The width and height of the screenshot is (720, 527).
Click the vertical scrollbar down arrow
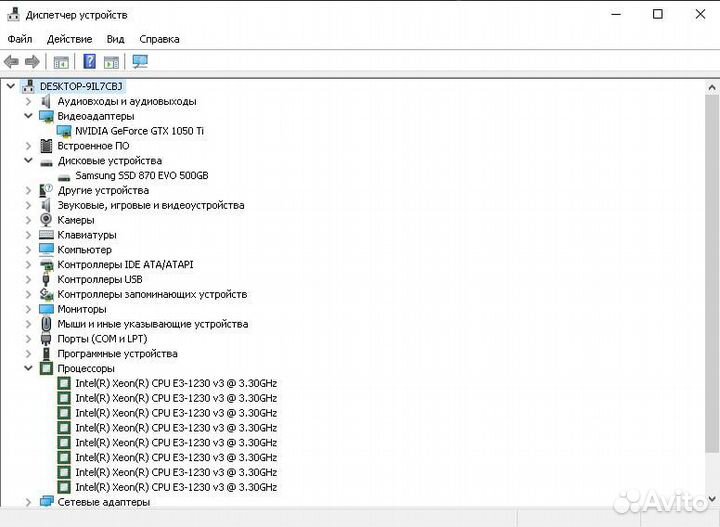tap(711, 500)
